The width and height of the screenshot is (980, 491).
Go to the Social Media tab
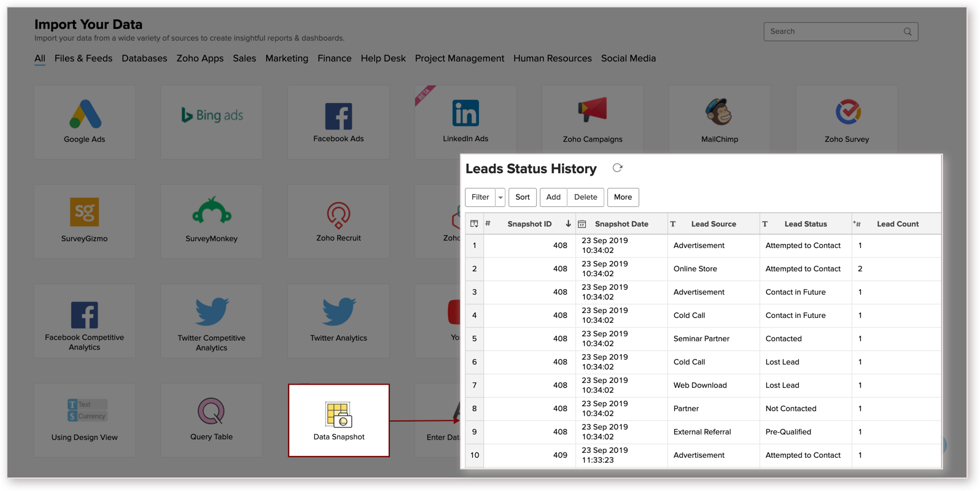[x=628, y=58]
